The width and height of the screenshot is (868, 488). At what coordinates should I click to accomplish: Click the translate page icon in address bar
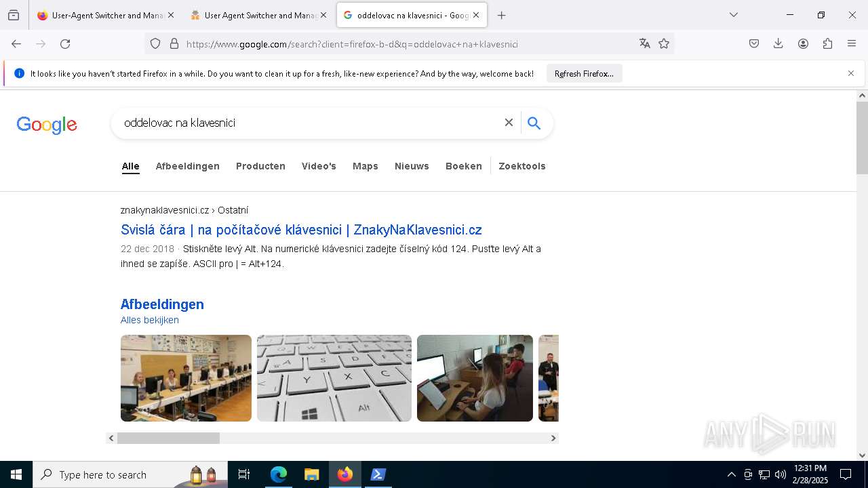coord(645,44)
